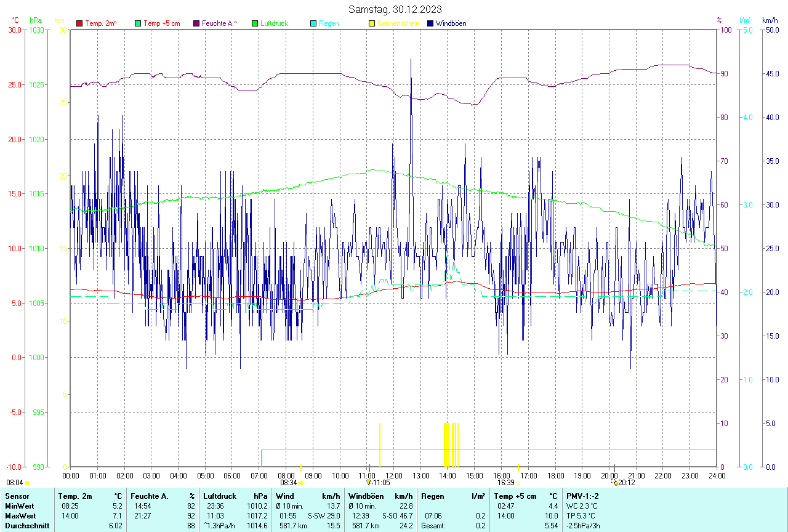
Task: Select the 'Temp. 2m*' legend label
Action: (101, 23)
